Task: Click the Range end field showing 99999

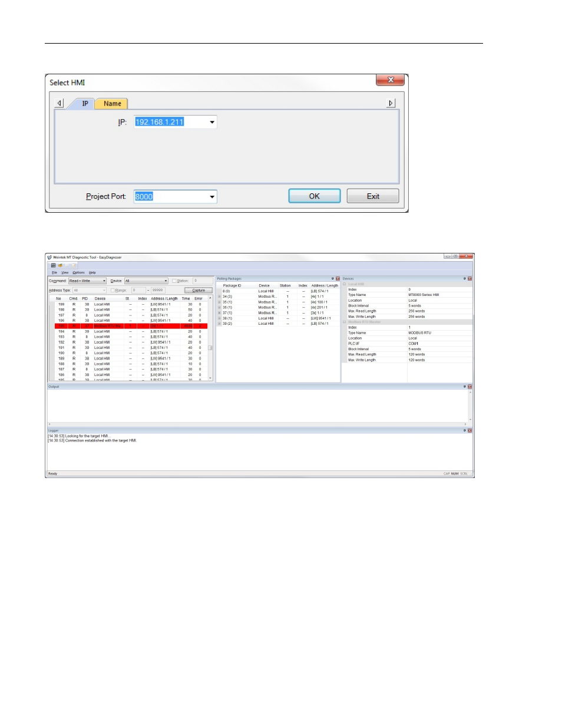Action: click(x=159, y=290)
